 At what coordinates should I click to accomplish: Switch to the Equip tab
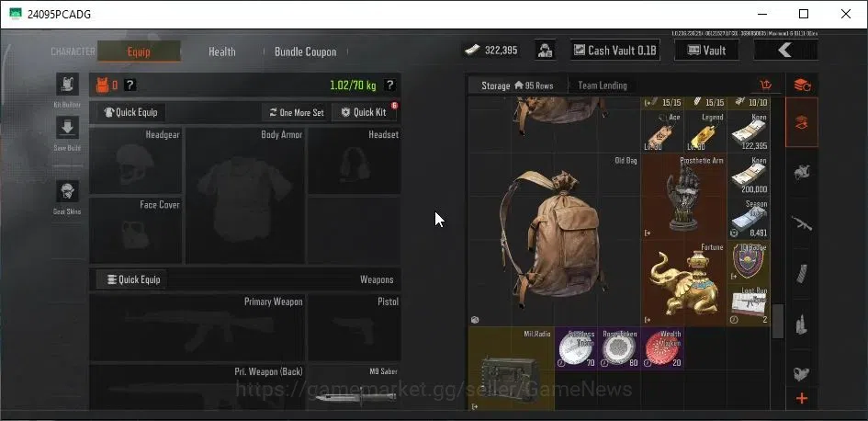pyautogui.click(x=139, y=51)
